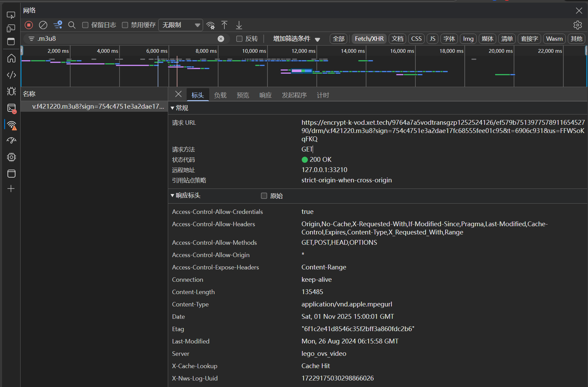Select the v.f421220.m3u8 request in the list
This screenshot has height=387, width=588.
(x=94, y=106)
